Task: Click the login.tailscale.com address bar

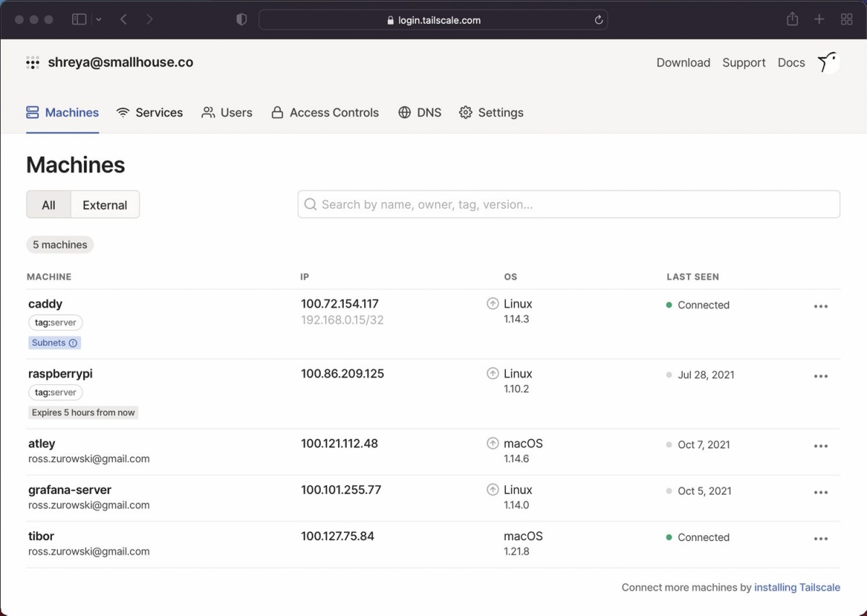Action: 433,20
